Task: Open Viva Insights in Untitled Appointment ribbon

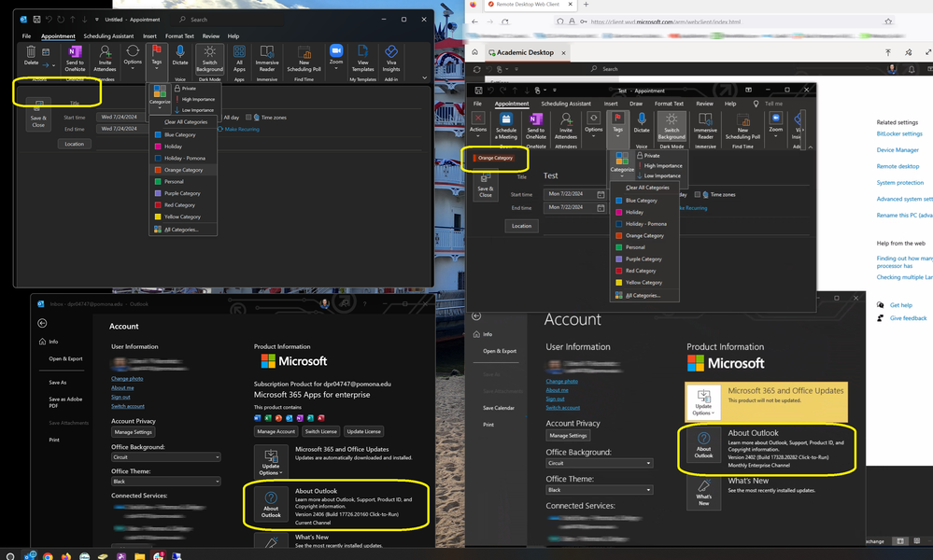Action: pyautogui.click(x=391, y=58)
